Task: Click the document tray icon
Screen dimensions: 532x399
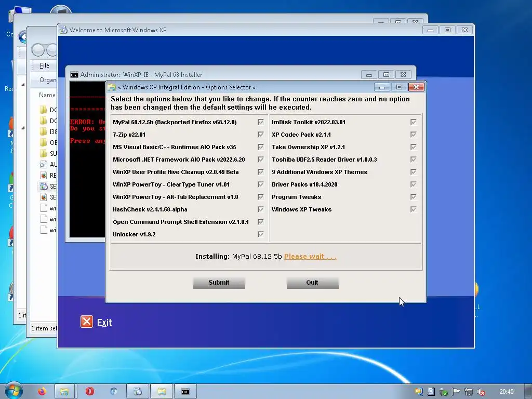Action: [x=431, y=392]
